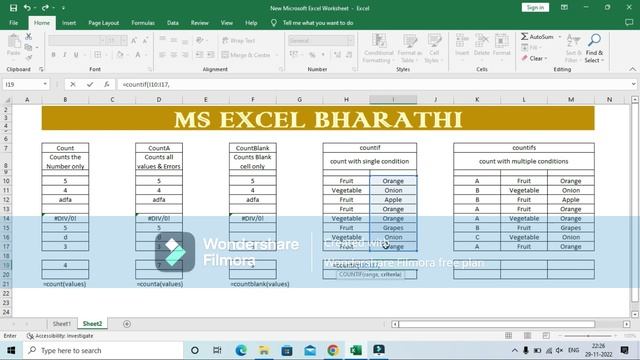Open Find & Select tool
The image size is (640, 360).
click(594, 48)
